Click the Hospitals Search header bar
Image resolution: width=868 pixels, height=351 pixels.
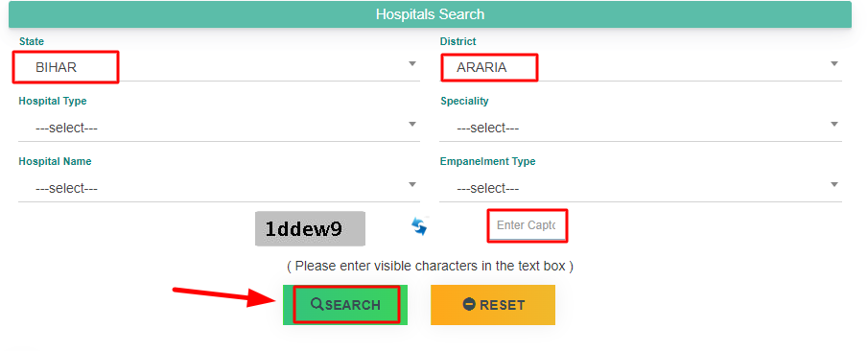pyautogui.click(x=430, y=14)
